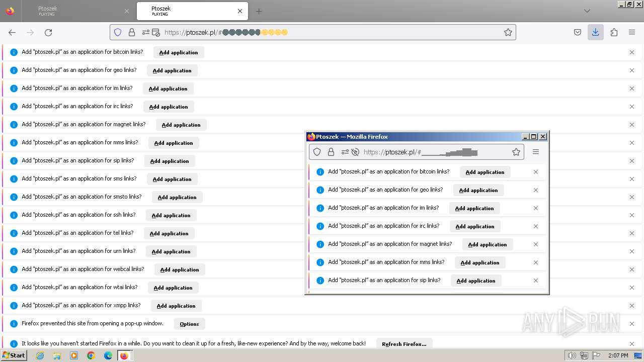Viewport: 644px width, 362px height.
Task: Open the main Firefox application menu
Action: (632, 32)
